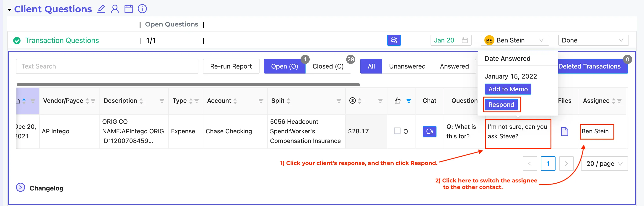Click Ben Stein in the Assignee cell

click(595, 131)
